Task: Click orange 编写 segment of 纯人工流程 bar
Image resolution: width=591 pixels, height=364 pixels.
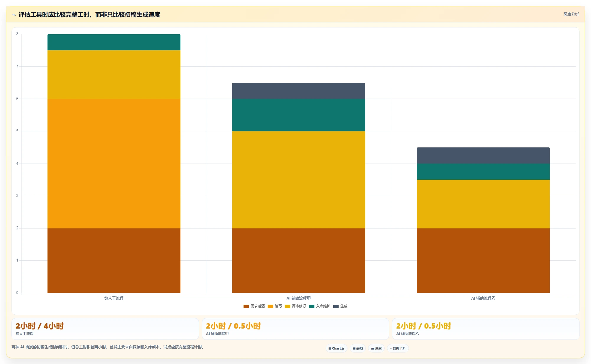Action: point(114,164)
